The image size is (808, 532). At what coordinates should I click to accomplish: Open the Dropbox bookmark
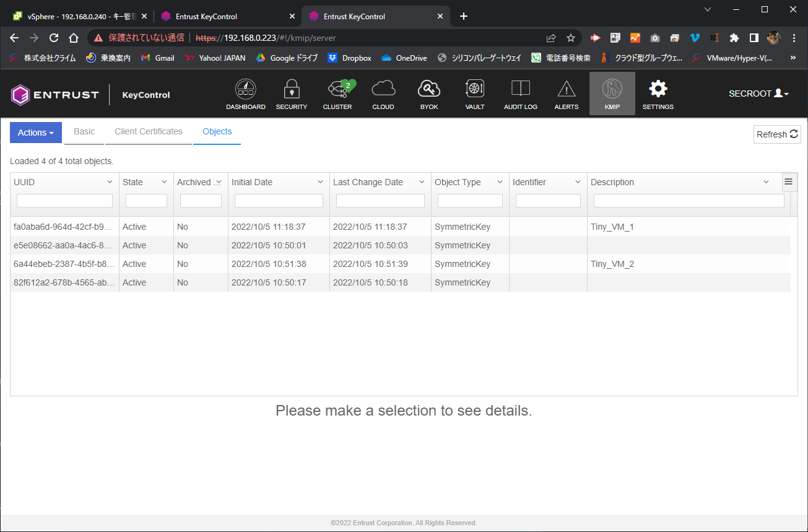[350, 58]
